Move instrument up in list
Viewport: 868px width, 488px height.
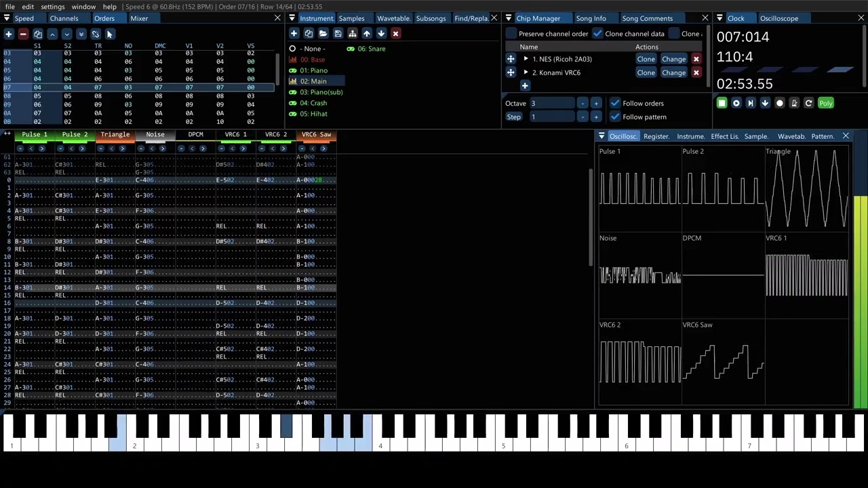[x=367, y=34]
